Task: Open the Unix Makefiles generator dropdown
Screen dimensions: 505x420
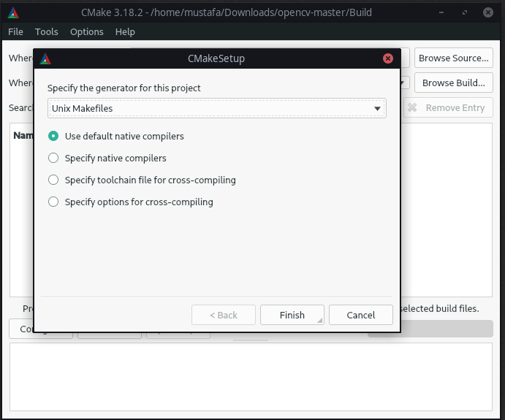Action: pos(217,108)
